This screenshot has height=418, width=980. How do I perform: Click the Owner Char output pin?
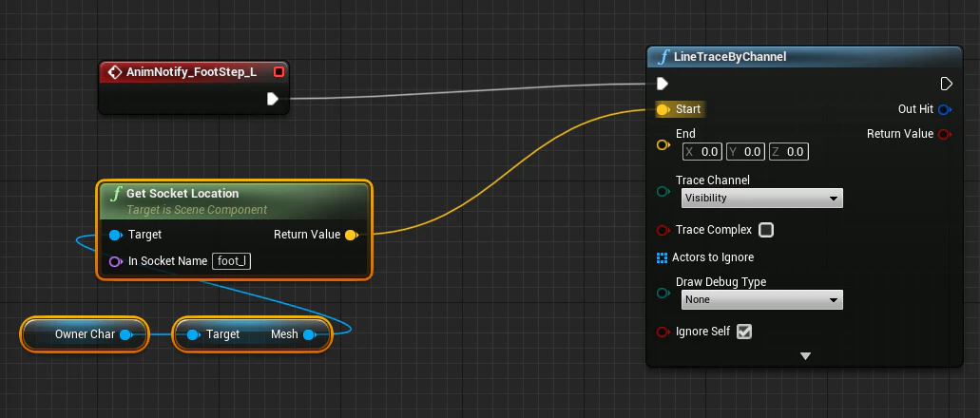[x=126, y=335]
